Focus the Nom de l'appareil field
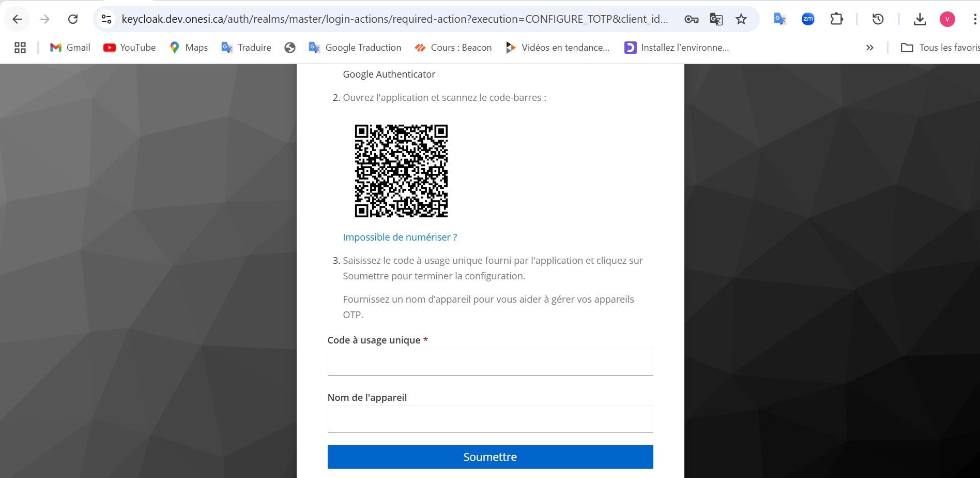Viewport: 980px width, 478px height. point(490,419)
